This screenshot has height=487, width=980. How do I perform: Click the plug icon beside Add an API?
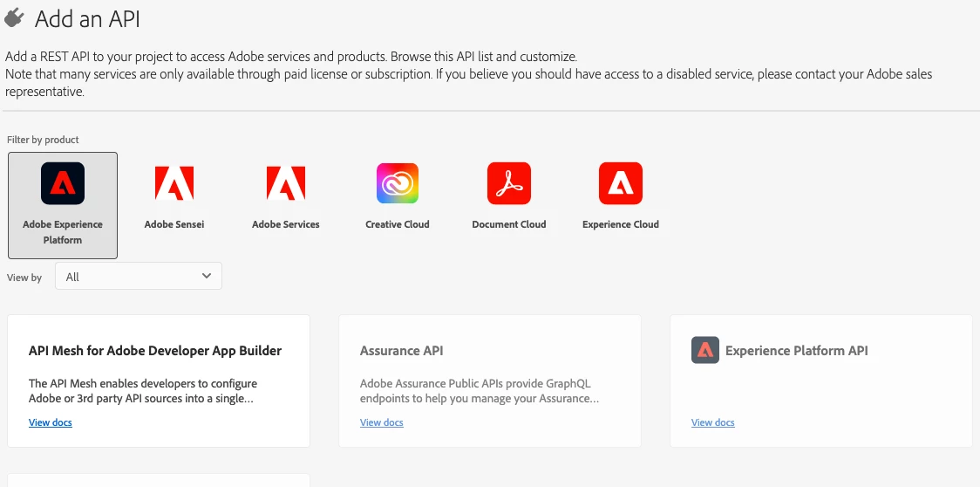tap(14, 18)
